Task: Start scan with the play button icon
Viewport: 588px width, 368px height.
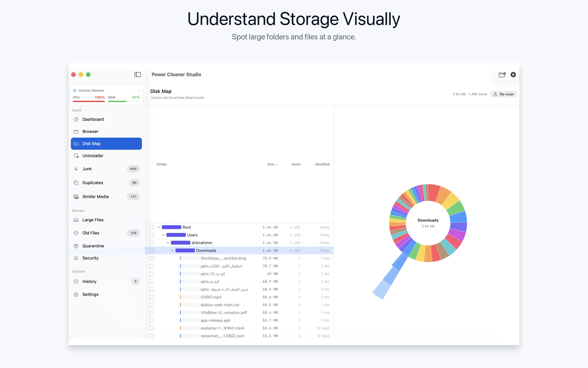Action: [513, 74]
